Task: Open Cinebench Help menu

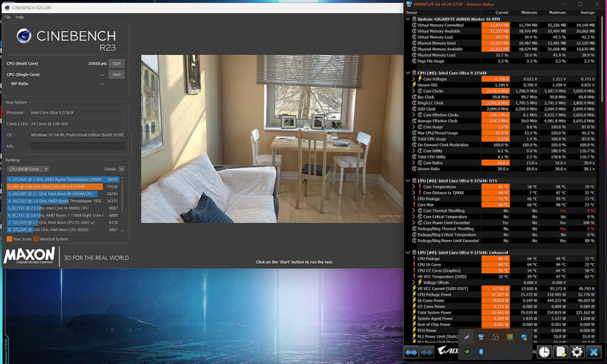Action: tap(20, 17)
